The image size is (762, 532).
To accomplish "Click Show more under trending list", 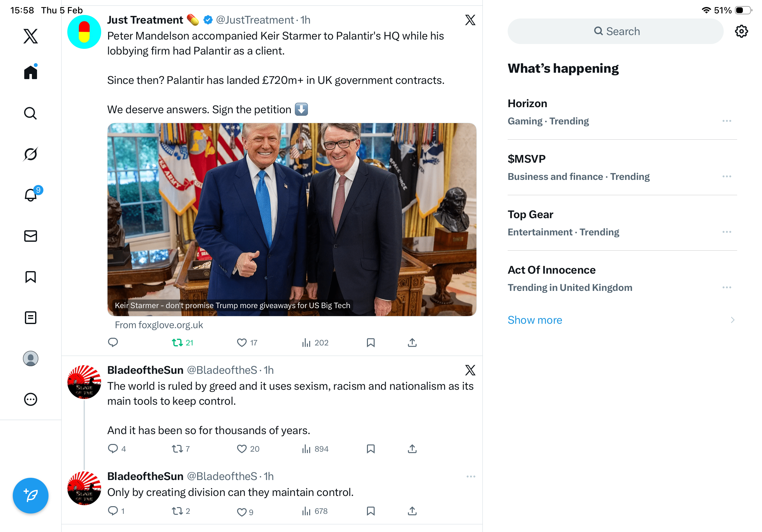I will (535, 320).
